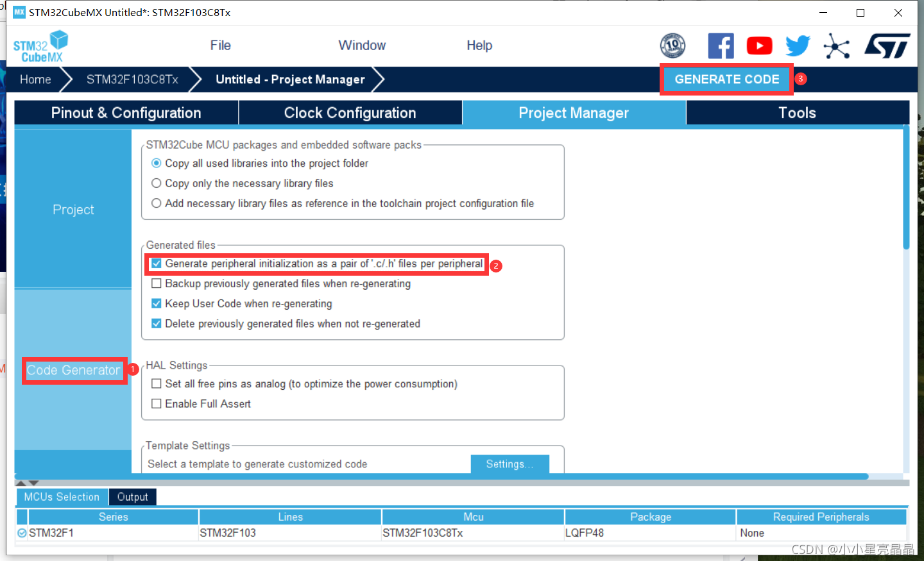The height and width of the screenshot is (561, 924).
Task: Sort by the Package column header
Action: [651, 517]
